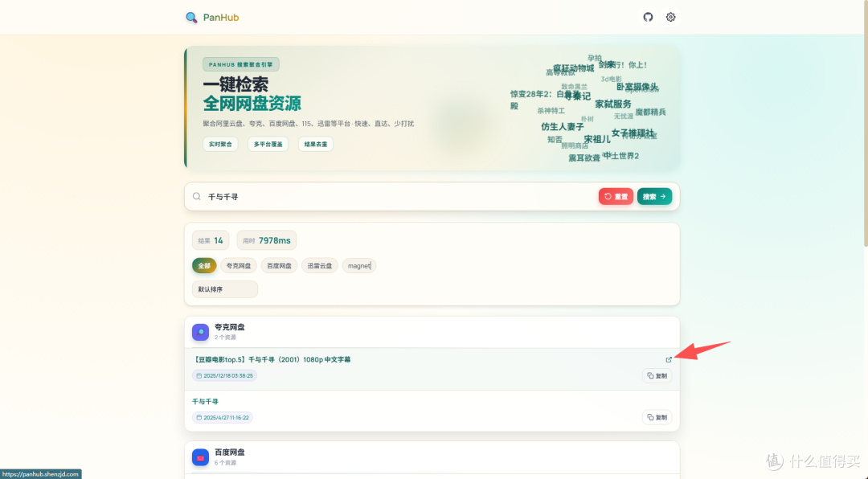Click hot keyword 卧室摄像头 in tag cloud

tap(637, 87)
